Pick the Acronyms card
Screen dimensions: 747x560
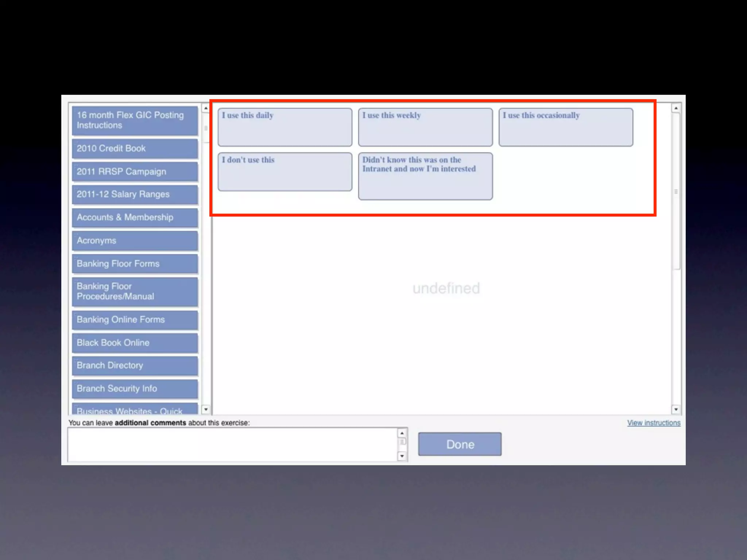tap(135, 241)
